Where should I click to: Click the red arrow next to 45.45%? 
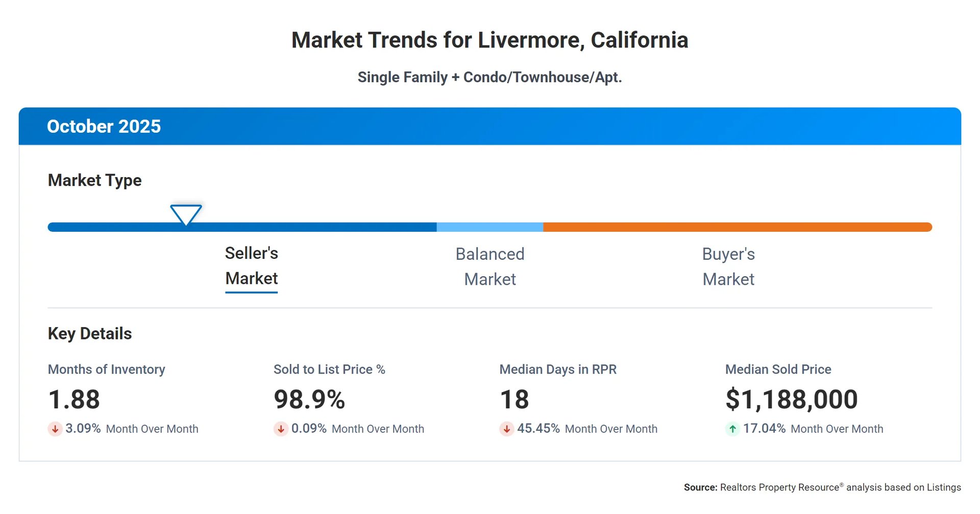point(506,429)
